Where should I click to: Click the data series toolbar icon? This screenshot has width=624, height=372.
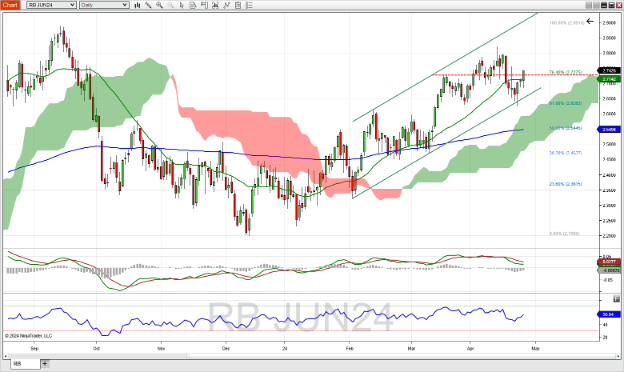[x=215, y=5]
